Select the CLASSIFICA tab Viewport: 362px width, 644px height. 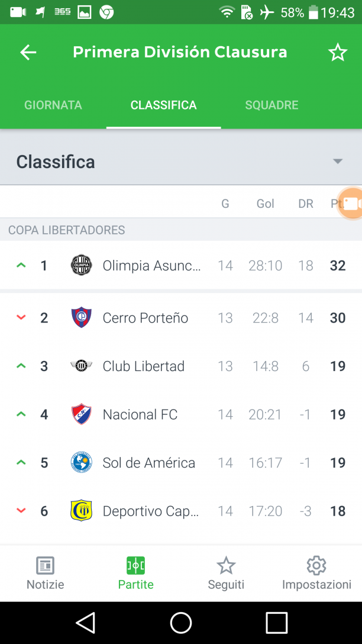(163, 105)
